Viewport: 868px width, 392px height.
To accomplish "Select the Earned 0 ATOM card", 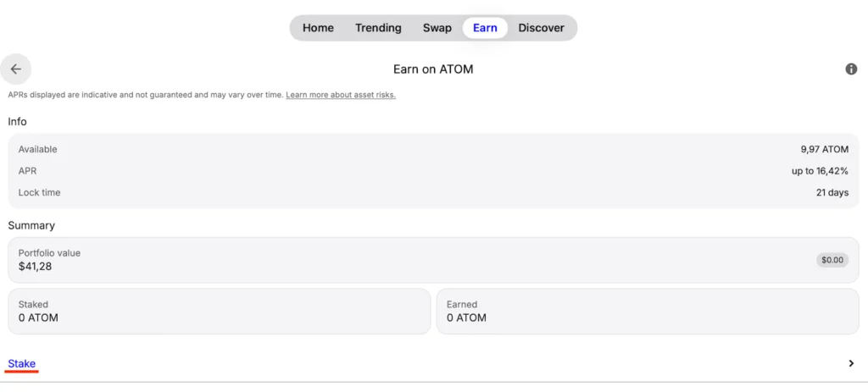I will [647, 311].
